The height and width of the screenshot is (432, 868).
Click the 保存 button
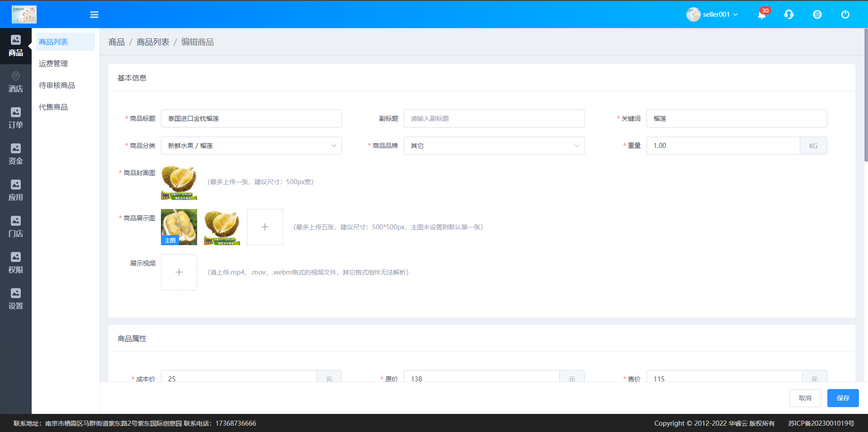843,398
